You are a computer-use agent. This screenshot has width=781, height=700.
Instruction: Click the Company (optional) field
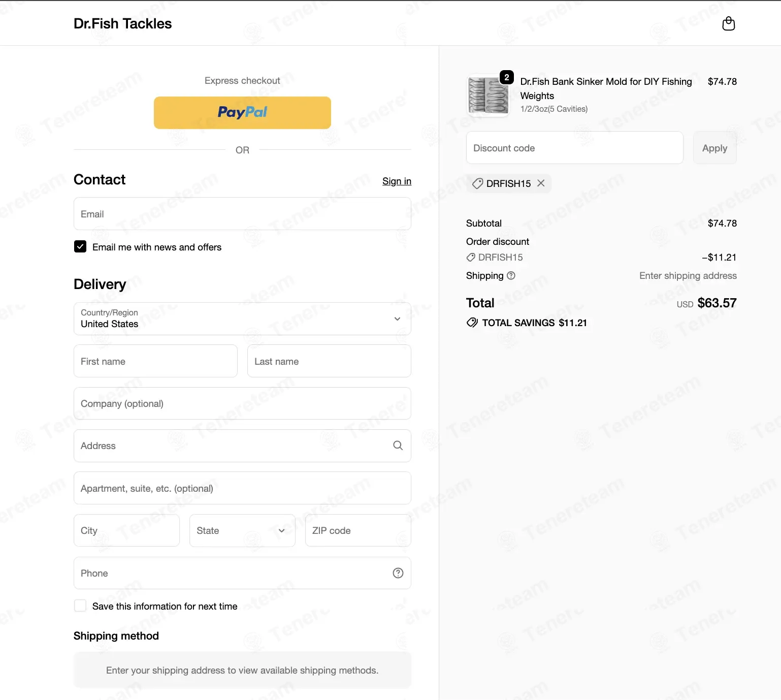coord(242,403)
